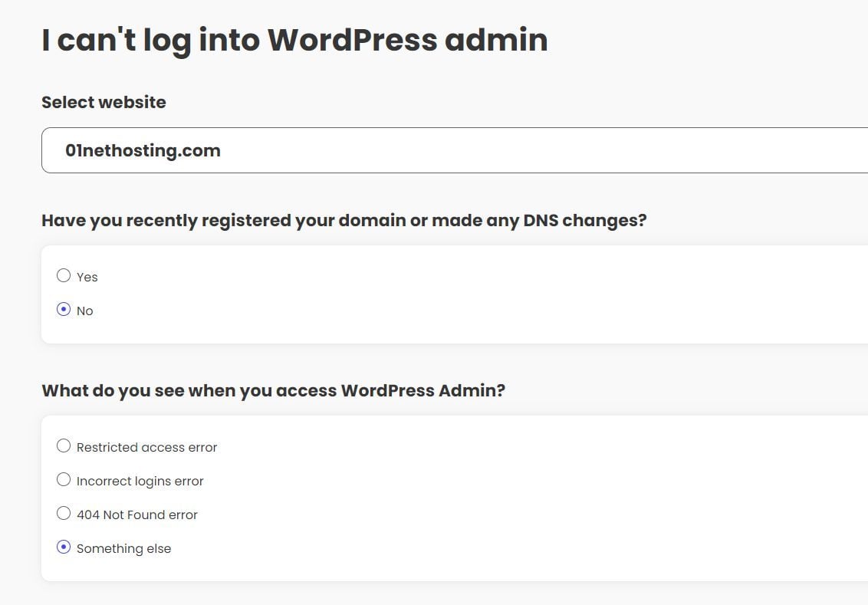
Task: Click the DNS changes question heading
Action: (x=344, y=221)
